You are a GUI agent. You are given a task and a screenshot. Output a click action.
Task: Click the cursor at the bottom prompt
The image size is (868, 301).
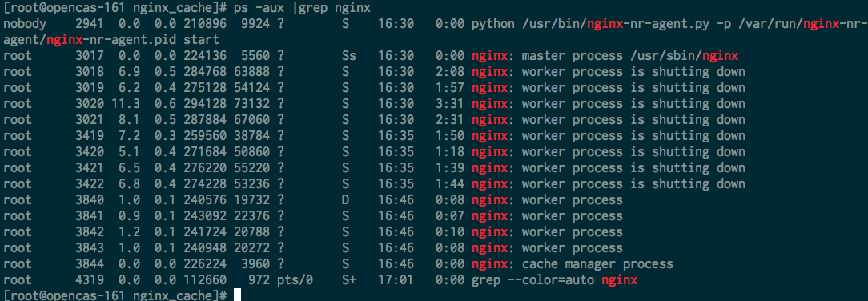[x=237, y=295]
